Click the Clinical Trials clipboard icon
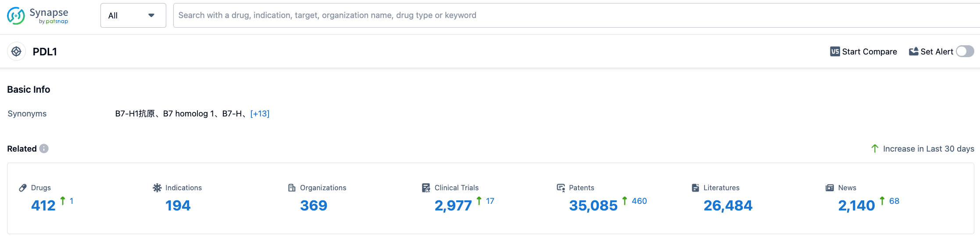This screenshot has width=980, height=239. click(426, 188)
